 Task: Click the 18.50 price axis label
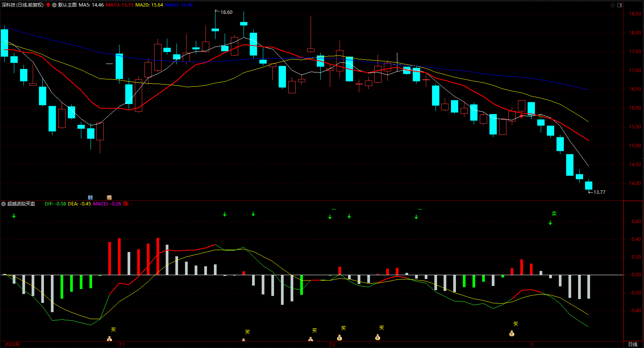(635, 14)
